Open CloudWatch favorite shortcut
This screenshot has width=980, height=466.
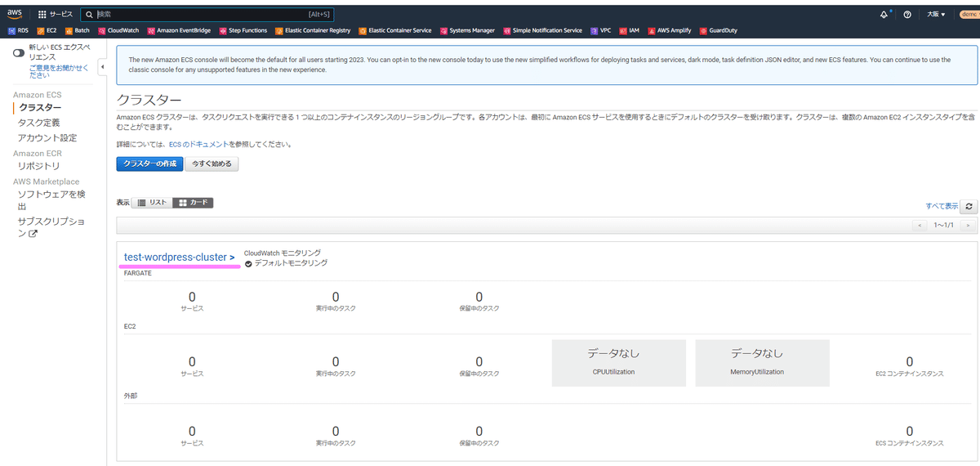[x=118, y=30]
